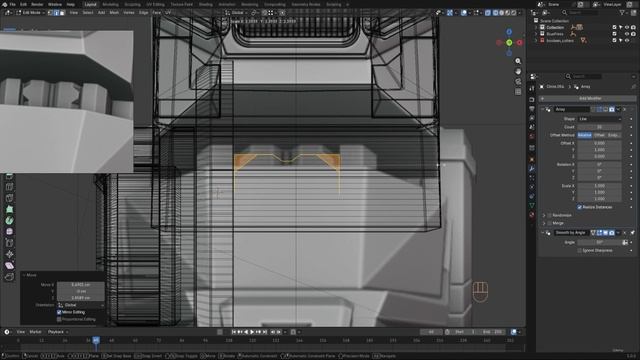Click the play animation button
640x360 pixels.
pos(252,332)
